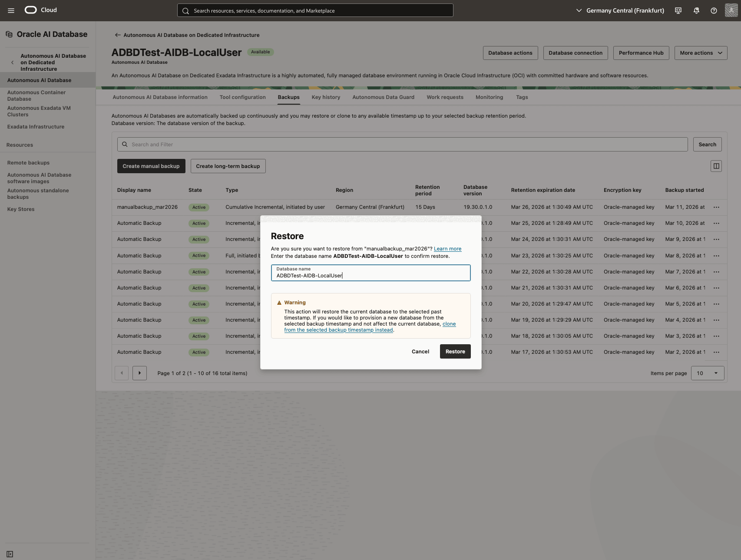Open Autonomous Exadata VM Clusters sidebar item
741x560 pixels.
39,111
